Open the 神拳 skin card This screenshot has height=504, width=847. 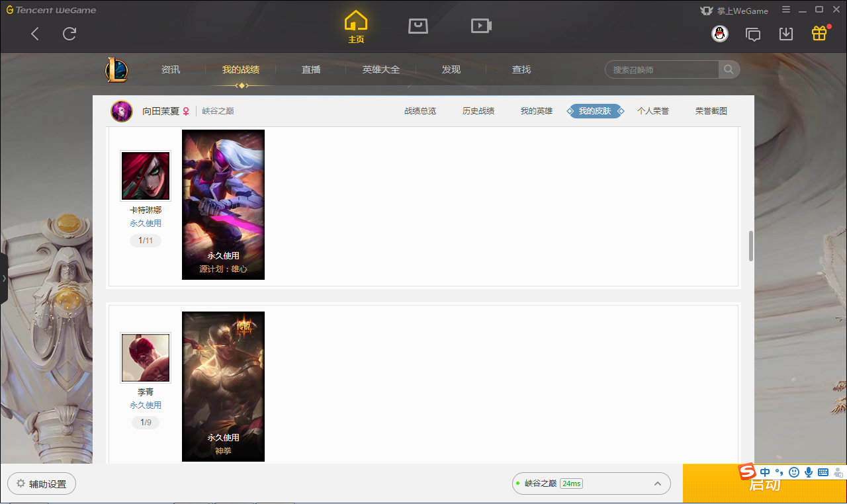click(x=223, y=386)
